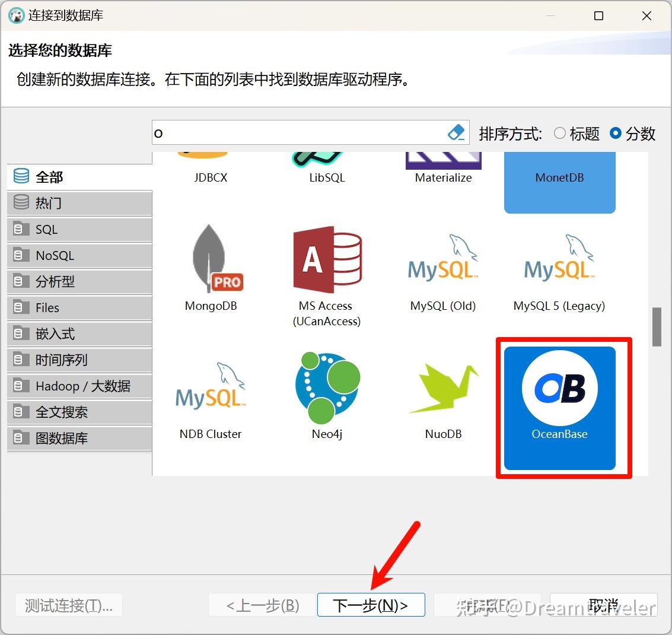Viewport: 672px width, 635px height.
Task: Clear the search box with the eraser icon
Action: 456,132
